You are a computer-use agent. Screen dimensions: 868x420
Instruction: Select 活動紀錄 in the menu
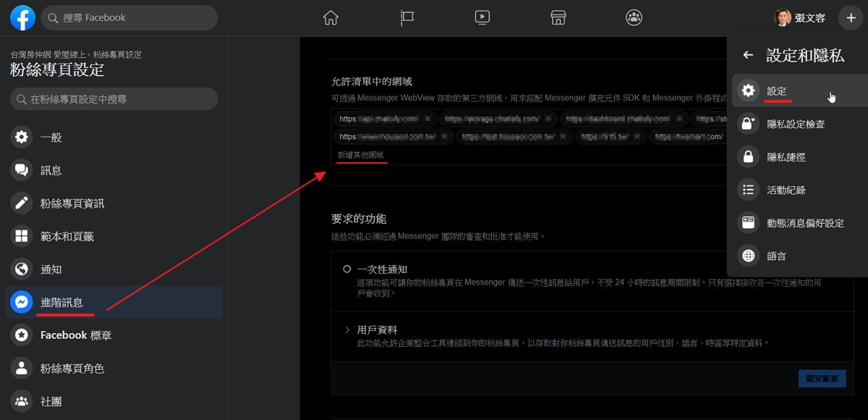click(x=786, y=190)
